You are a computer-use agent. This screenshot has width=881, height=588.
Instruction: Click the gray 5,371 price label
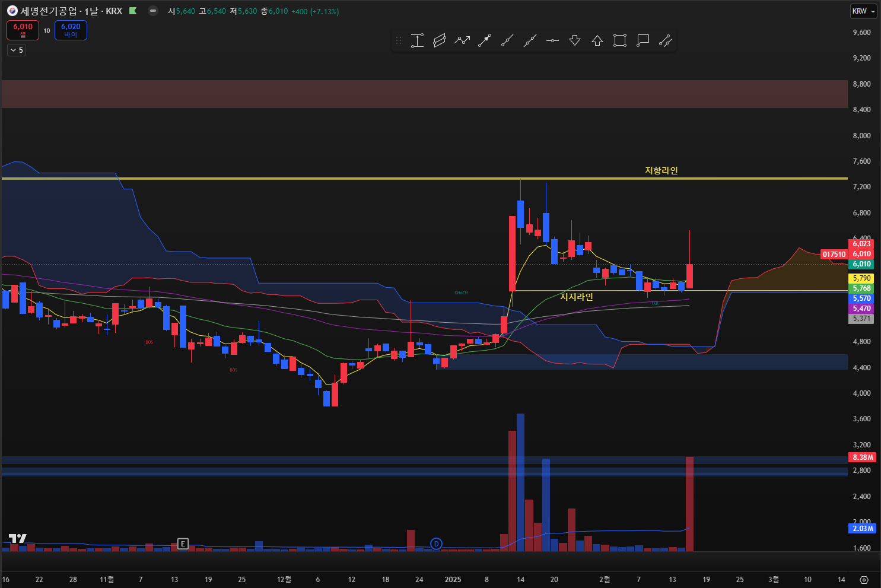point(861,319)
